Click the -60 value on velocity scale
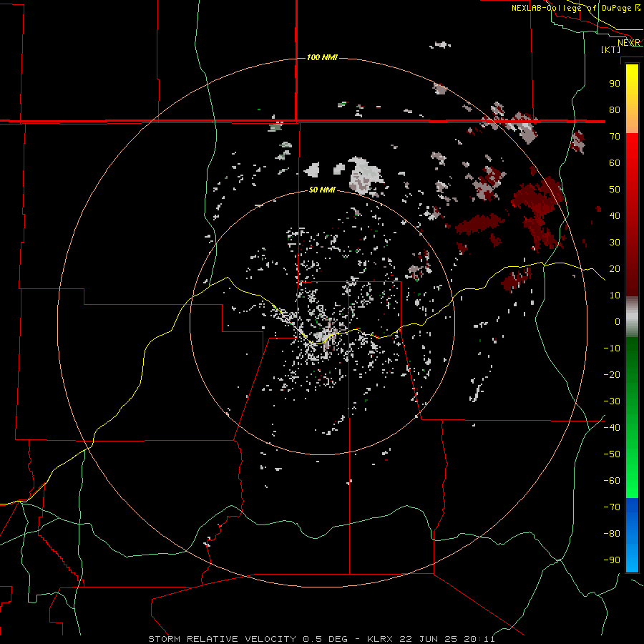 click(x=612, y=481)
